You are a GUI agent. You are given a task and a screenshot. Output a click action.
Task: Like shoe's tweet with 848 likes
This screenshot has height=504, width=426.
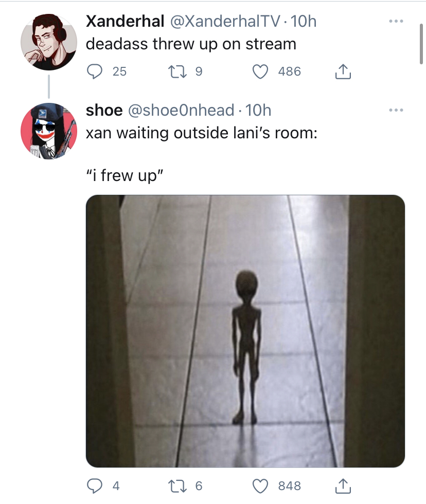(260, 485)
